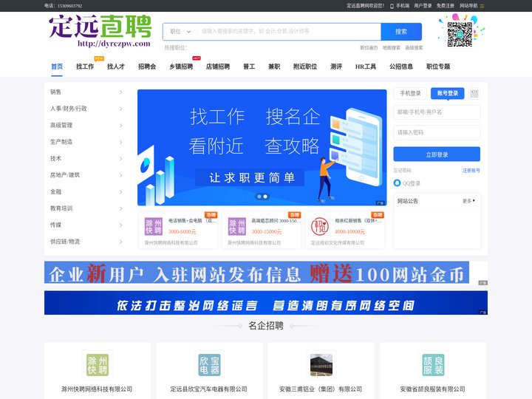Open red logo of 相亲红娘销售 job card
The height and width of the screenshot is (399, 532).
click(x=320, y=226)
